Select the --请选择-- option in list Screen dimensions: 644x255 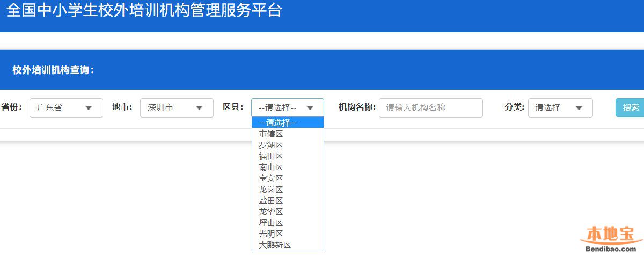[x=288, y=122]
